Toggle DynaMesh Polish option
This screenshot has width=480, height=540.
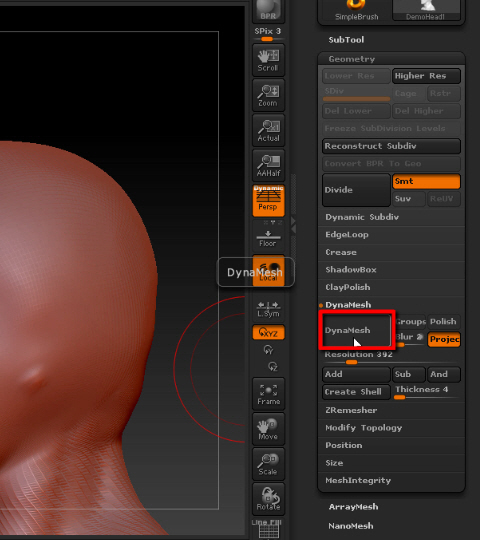444,322
